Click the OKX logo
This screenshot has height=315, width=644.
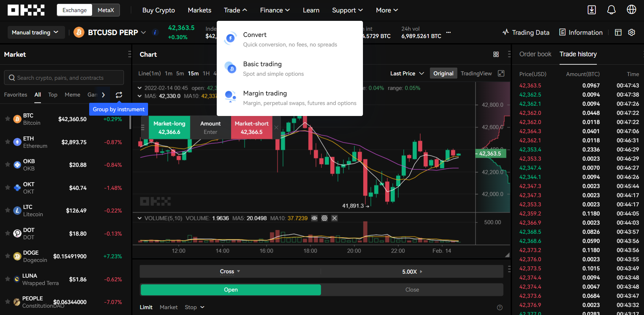point(26,10)
